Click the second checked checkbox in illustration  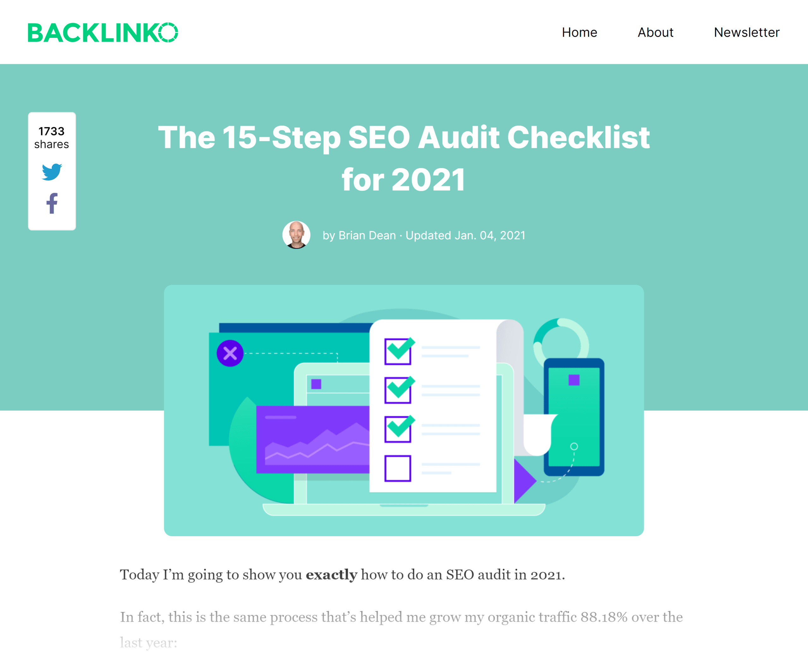398,390
